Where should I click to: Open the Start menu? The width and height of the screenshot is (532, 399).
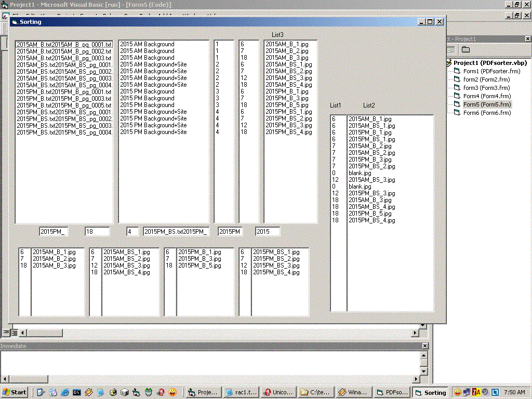pyautogui.click(x=14, y=392)
